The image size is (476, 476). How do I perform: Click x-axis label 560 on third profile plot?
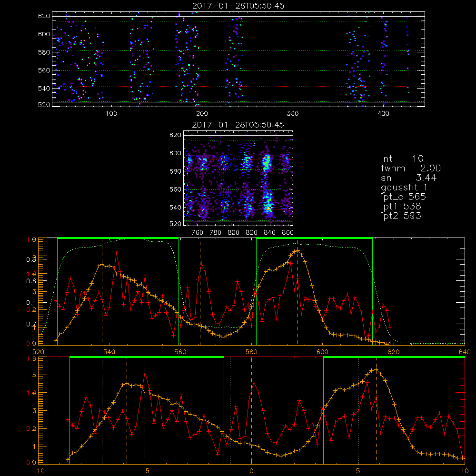(x=180, y=352)
